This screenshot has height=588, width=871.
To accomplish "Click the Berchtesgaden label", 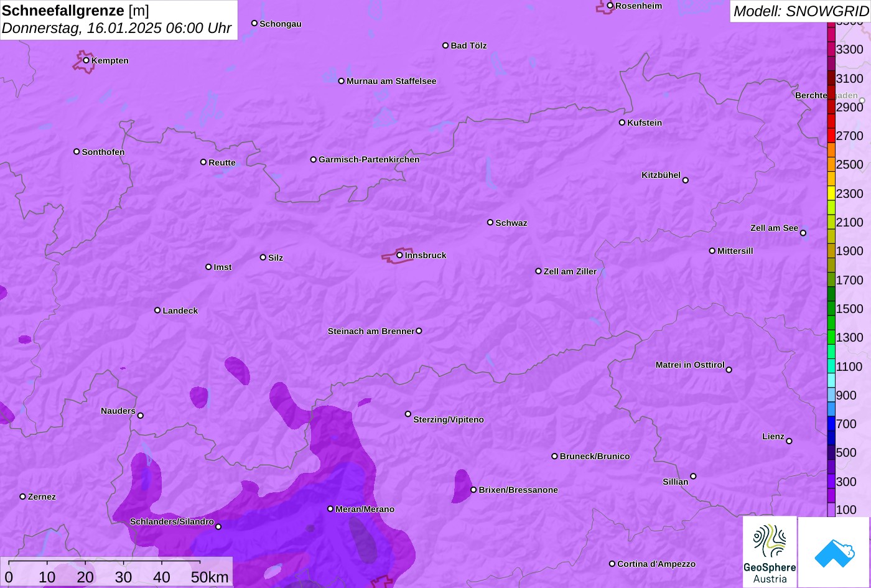I will (x=826, y=95).
